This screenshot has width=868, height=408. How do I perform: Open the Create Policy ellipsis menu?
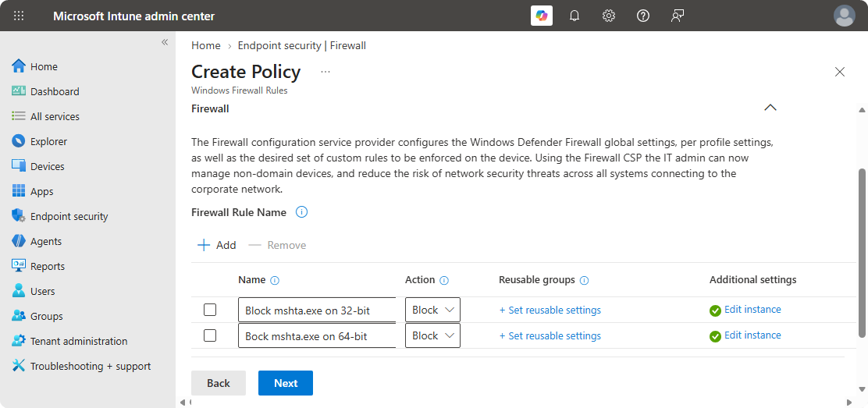[325, 72]
